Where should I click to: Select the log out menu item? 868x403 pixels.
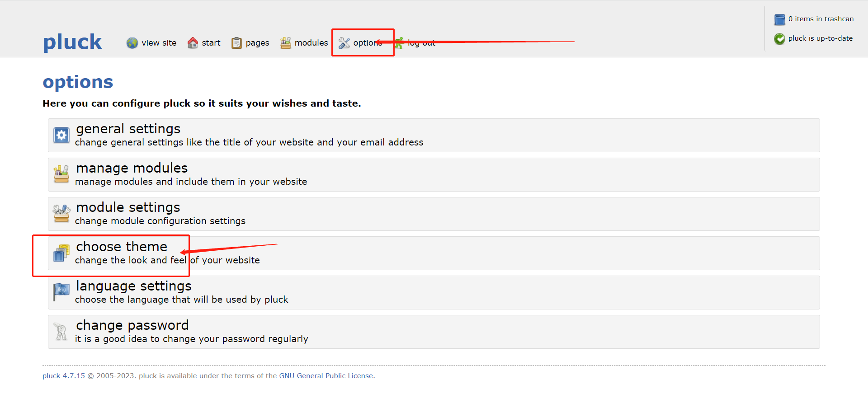point(421,43)
